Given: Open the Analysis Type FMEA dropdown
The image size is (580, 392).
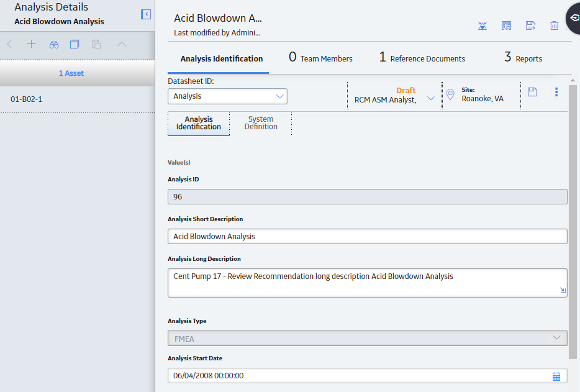Looking at the screenshot, I should coord(367,339).
